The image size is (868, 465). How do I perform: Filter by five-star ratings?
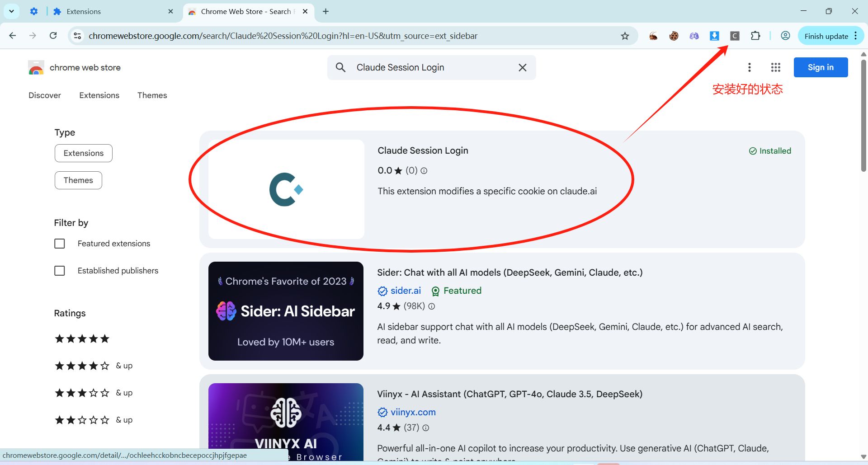(x=82, y=339)
